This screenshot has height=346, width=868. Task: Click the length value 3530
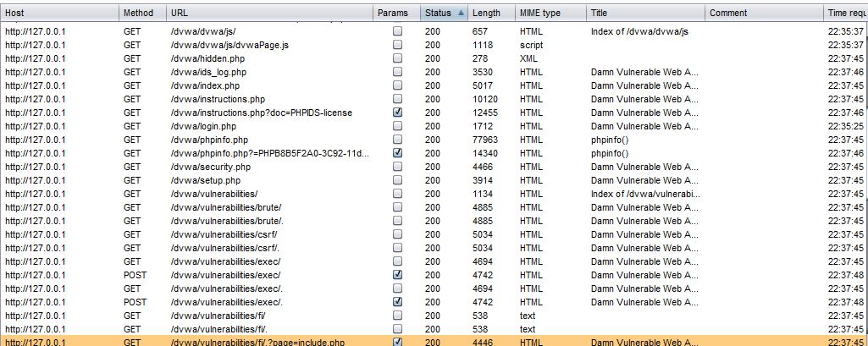(x=483, y=72)
